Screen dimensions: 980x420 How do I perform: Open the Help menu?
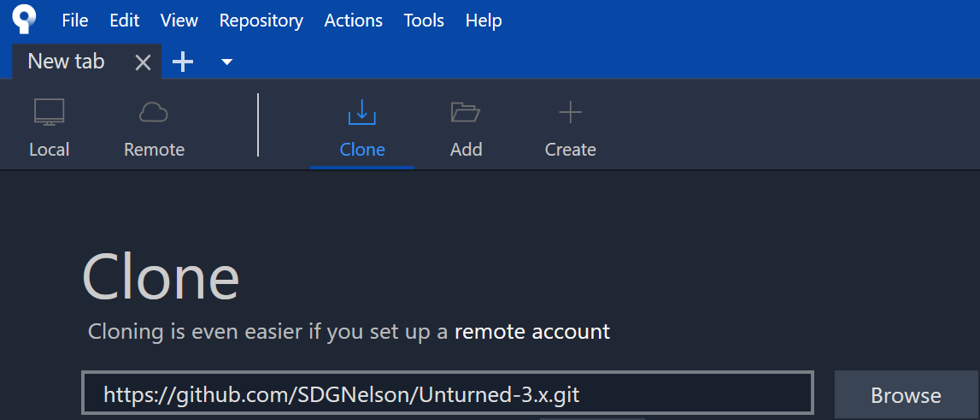click(x=484, y=21)
